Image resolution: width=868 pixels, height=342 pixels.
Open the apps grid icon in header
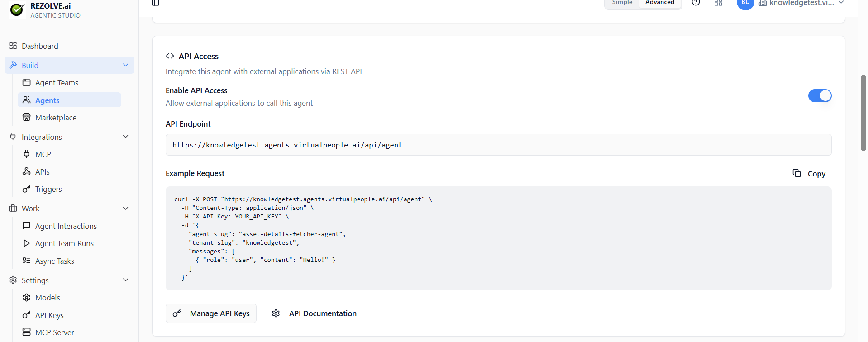point(718,3)
